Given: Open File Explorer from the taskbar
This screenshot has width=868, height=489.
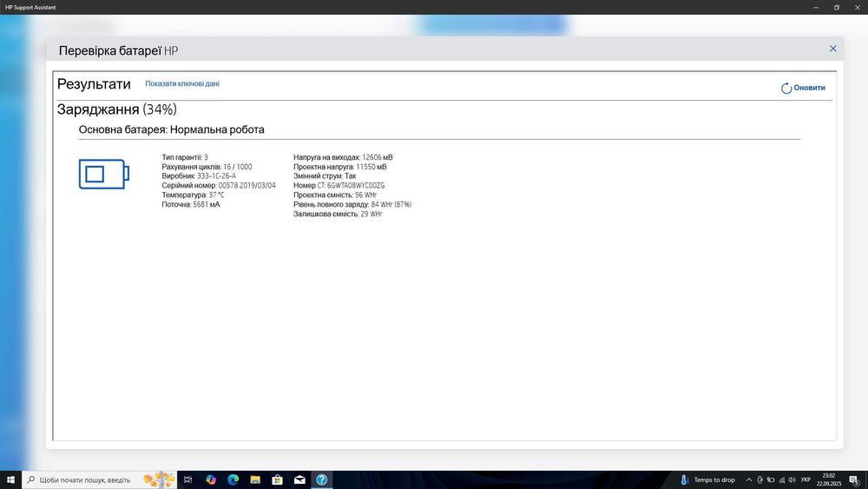Looking at the screenshot, I should 255,479.
